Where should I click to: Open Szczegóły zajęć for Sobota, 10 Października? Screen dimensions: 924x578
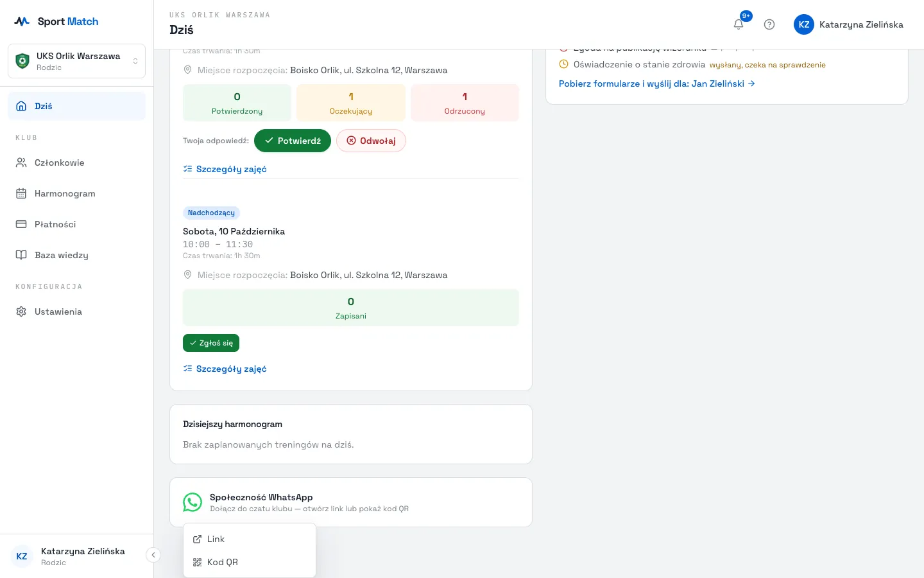225,369
